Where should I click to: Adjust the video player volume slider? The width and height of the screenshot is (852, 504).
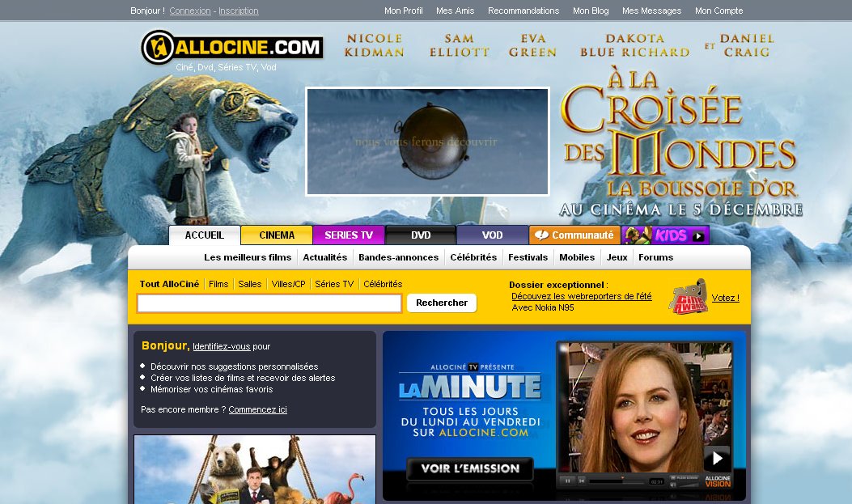click(x=689, y=485)
